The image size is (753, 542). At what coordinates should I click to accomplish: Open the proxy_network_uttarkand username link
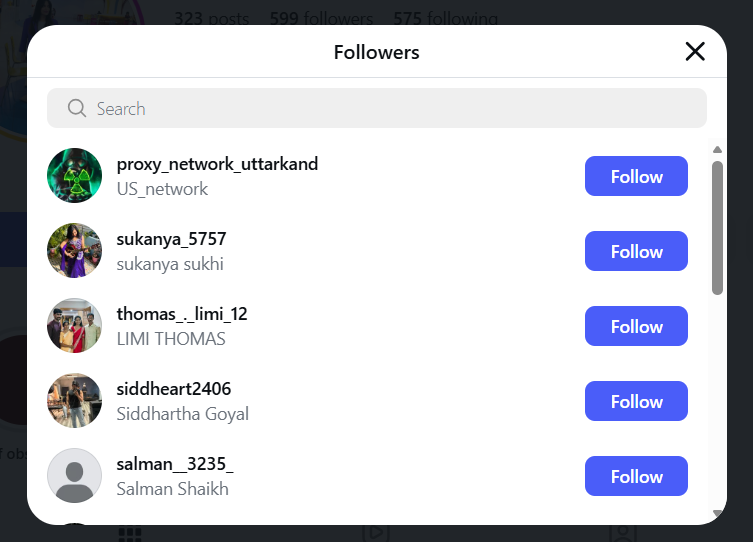pyautogui.click(x=217, y=164)
